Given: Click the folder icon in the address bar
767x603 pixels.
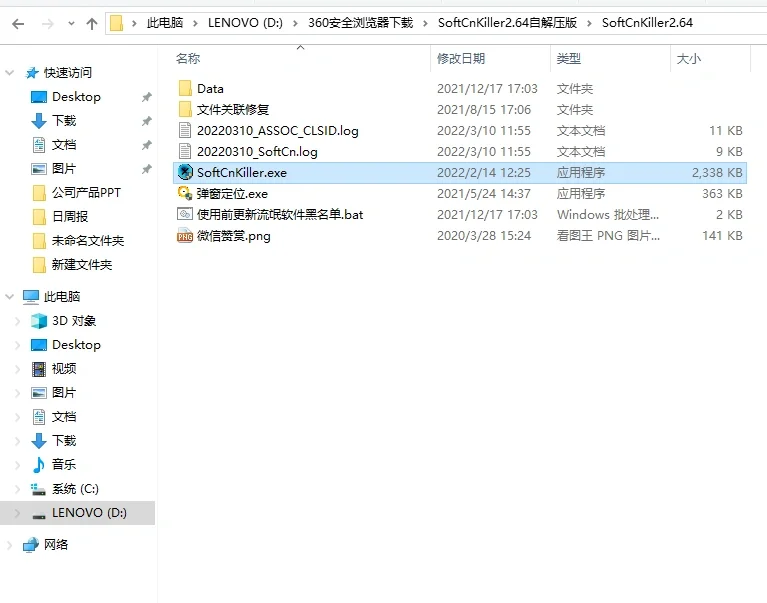Looking at the screenshot, I should [116, 23].
